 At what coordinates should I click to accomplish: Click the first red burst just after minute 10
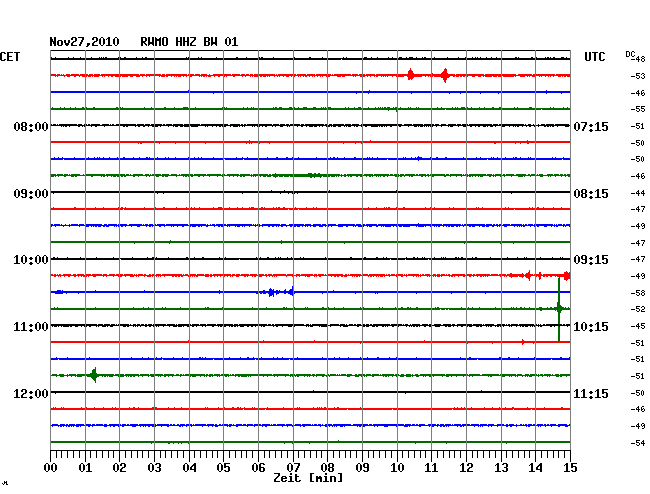pos(410,75)
